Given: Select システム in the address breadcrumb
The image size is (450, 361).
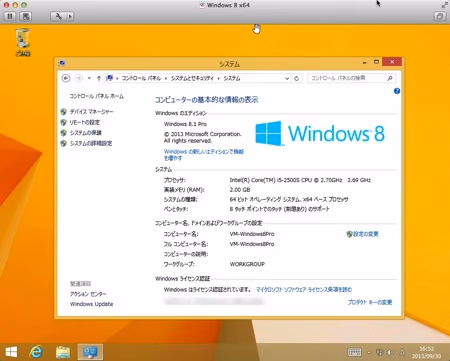Looking at the screenshot, I should tap(232, 78).
